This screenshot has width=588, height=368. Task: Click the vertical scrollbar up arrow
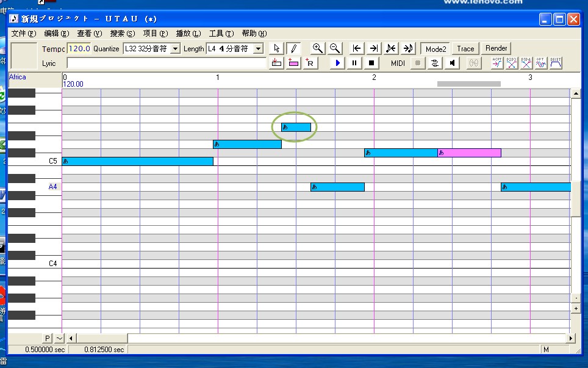(576, 93)
